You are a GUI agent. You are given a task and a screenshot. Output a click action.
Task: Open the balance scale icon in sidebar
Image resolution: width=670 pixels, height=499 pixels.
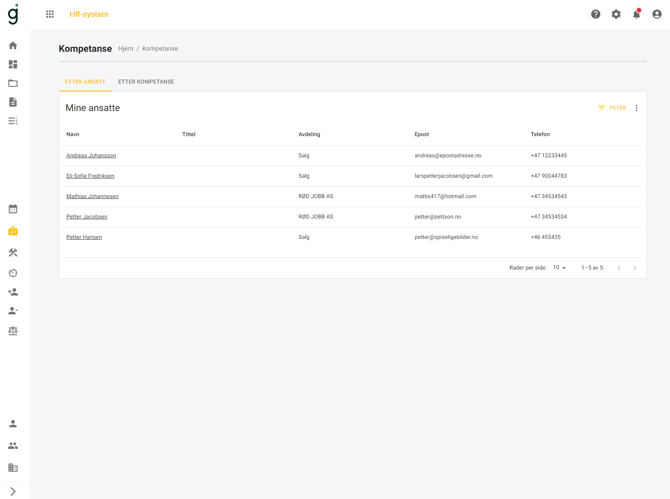coord(13,331)
